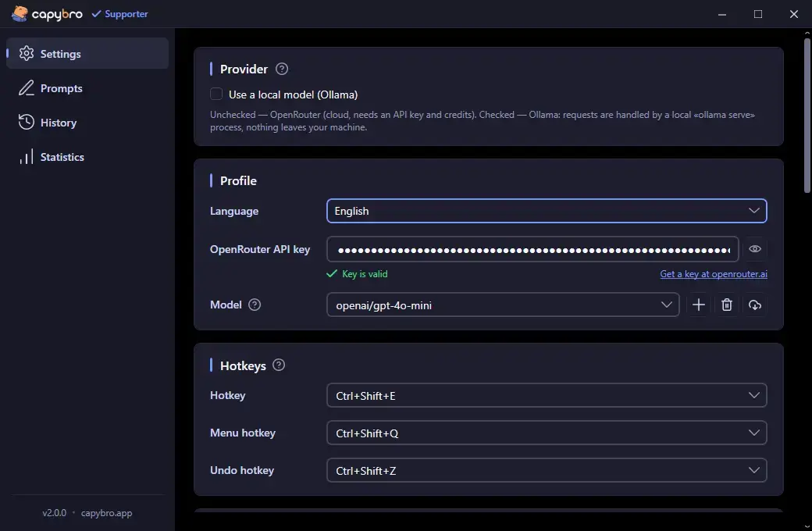The height and width of the screenshot is (531, 812).
Task: Minimize the capybro window
Action: coord(722,14)
